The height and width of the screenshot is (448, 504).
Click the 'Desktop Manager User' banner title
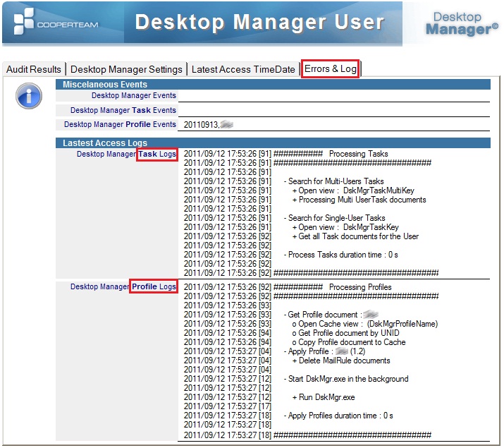click(259, 22)
